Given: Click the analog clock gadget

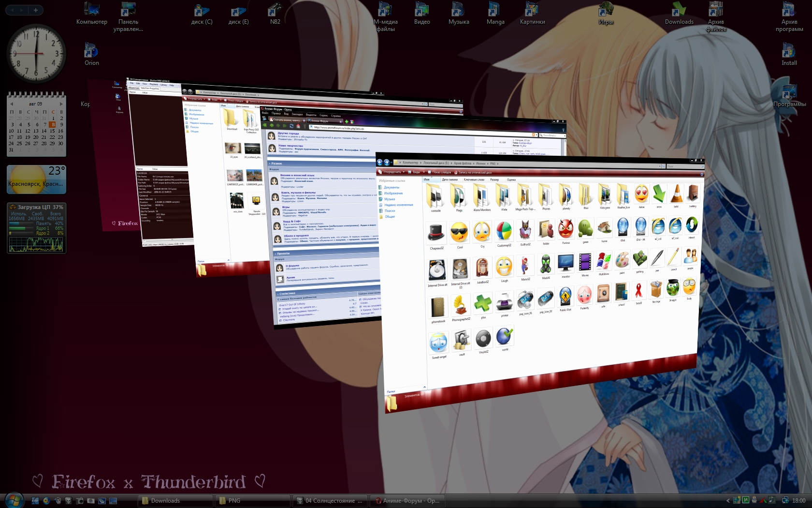Looking at the screenshot, I should point(36,53).
